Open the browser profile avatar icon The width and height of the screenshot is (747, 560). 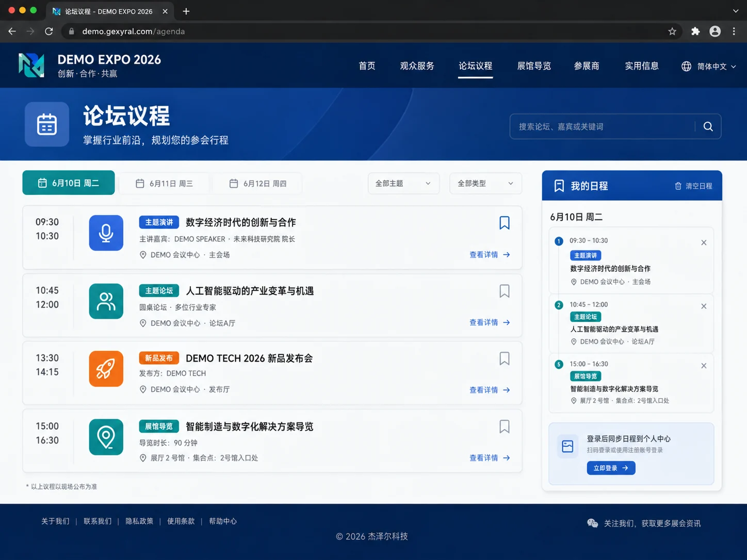(715, 31)
